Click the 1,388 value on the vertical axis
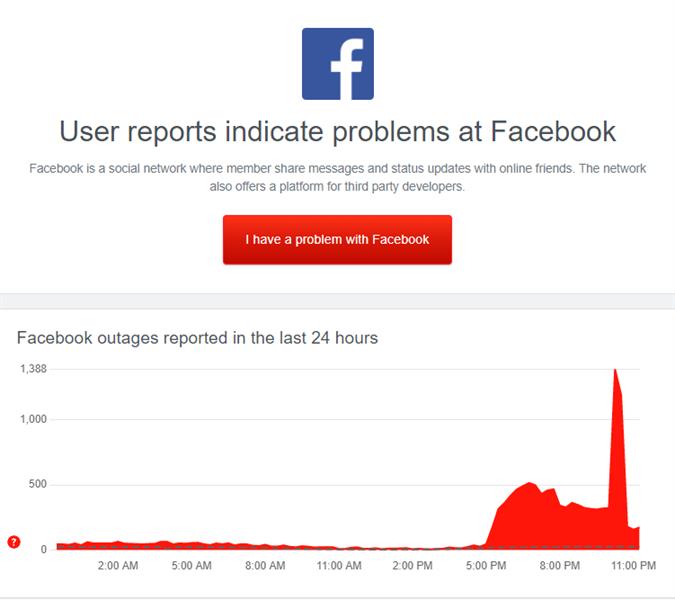The image size is (675, 600). point(34,369)
